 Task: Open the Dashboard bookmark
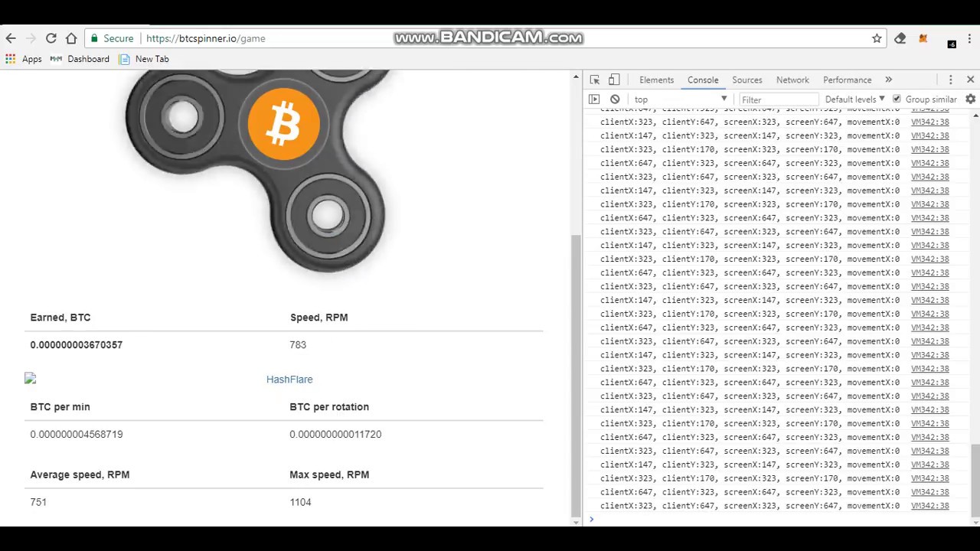pos(80,59)
